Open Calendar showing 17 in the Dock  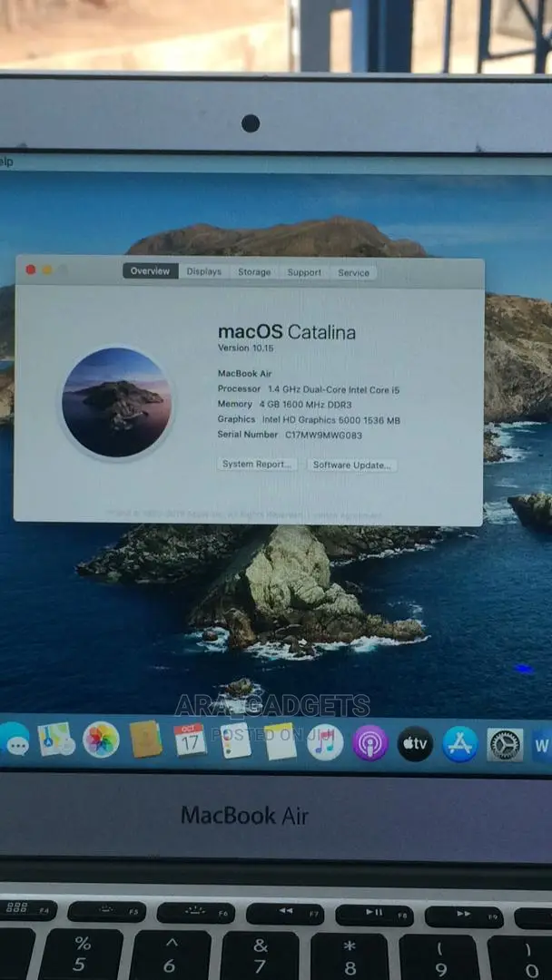[190, 740]
